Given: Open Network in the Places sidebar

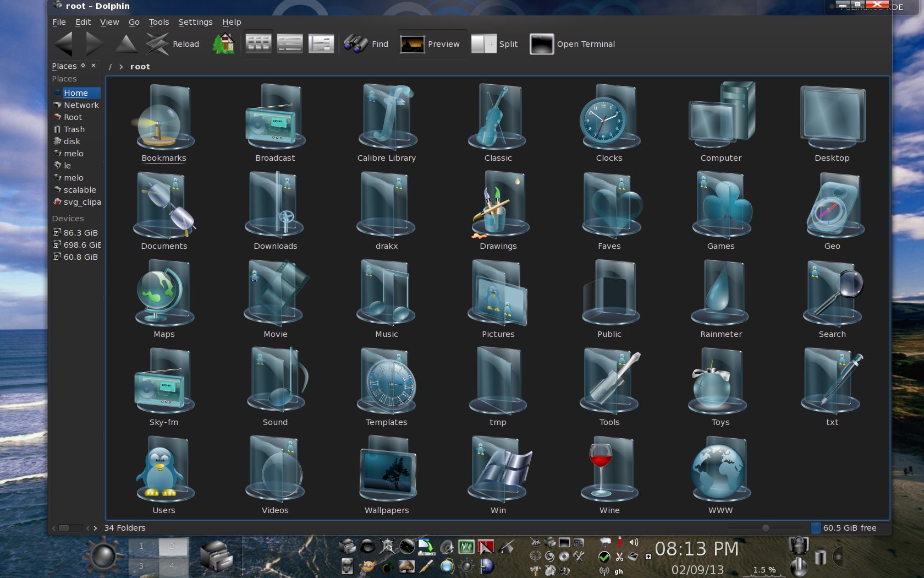Looking at the screenshot, I should pyautogui.click(x=81, y=105).
